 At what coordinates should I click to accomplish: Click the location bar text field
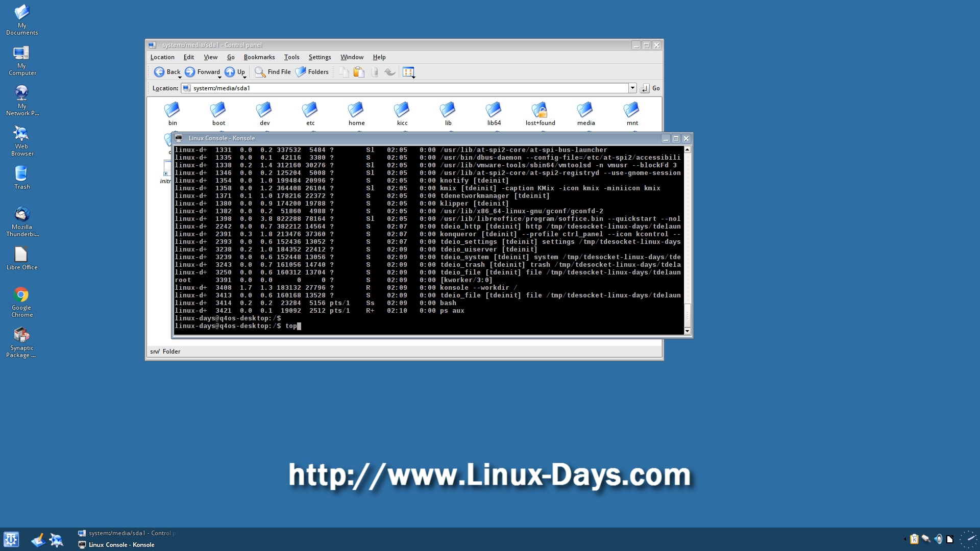point(406,88)
